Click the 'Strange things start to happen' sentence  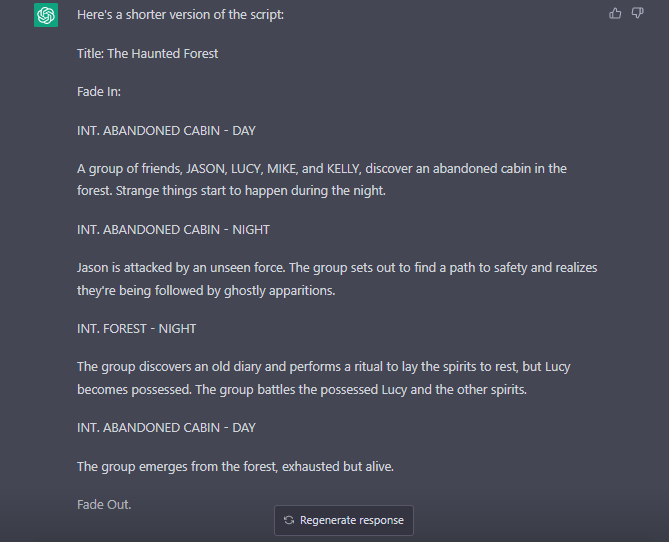pyautogui.click(x=251, y=191)
